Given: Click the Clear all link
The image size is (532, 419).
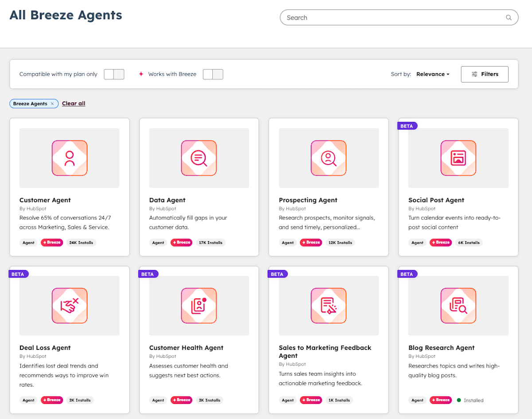Looking at the screenshot, I should pyautogui.click(x=73, y=103).
